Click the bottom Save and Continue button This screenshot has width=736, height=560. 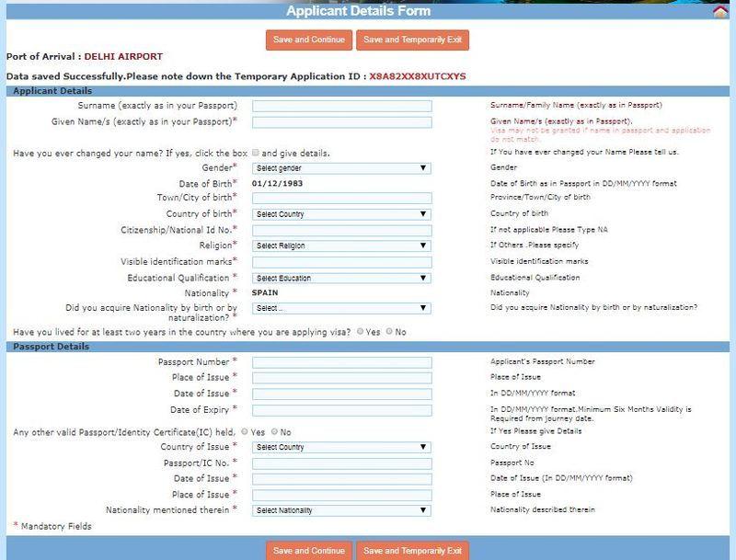click(x=309, y=550)
